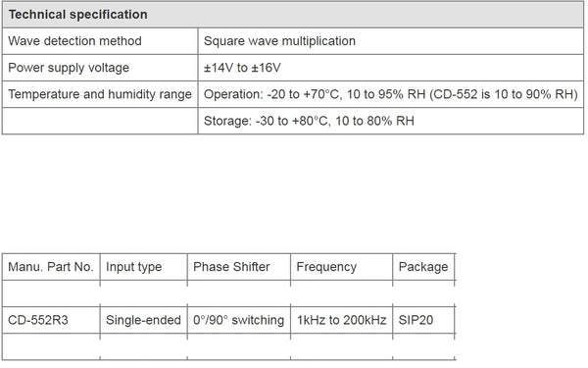The height and width of the screenshot is (368, 588).
Task: Click the 1kHz to 200kHz cell
Action: point(341,320)
